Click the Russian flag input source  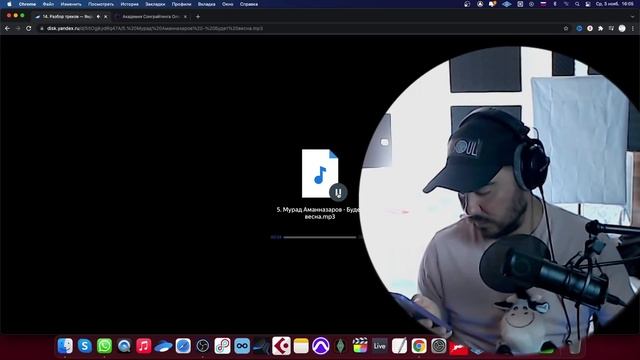pos(543,4)
